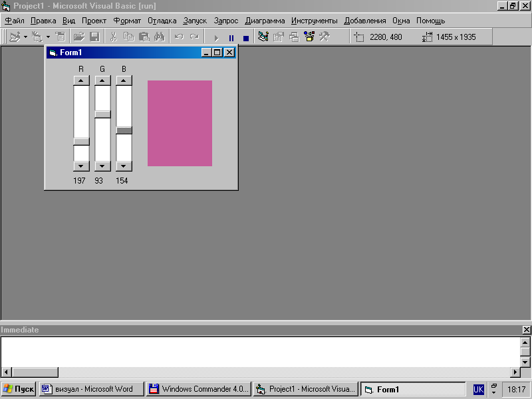Click the Immediate window's horizontal scroll left arrow
Image resolution: width=532 pixels, height=399 pixels.
(x=6, y=372)
